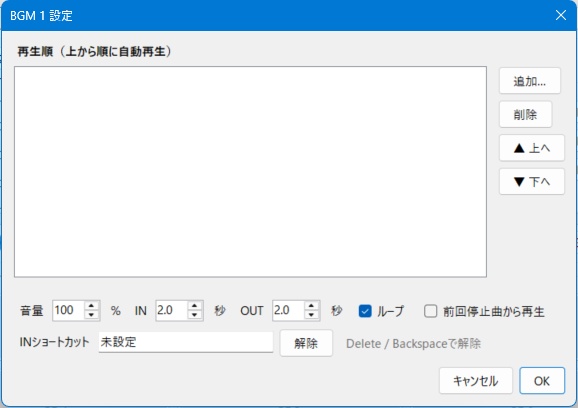The width and height of the screenshot is (578, 408).
Task: Click the 追加... button to add a track
Action: tap(530, 81)
